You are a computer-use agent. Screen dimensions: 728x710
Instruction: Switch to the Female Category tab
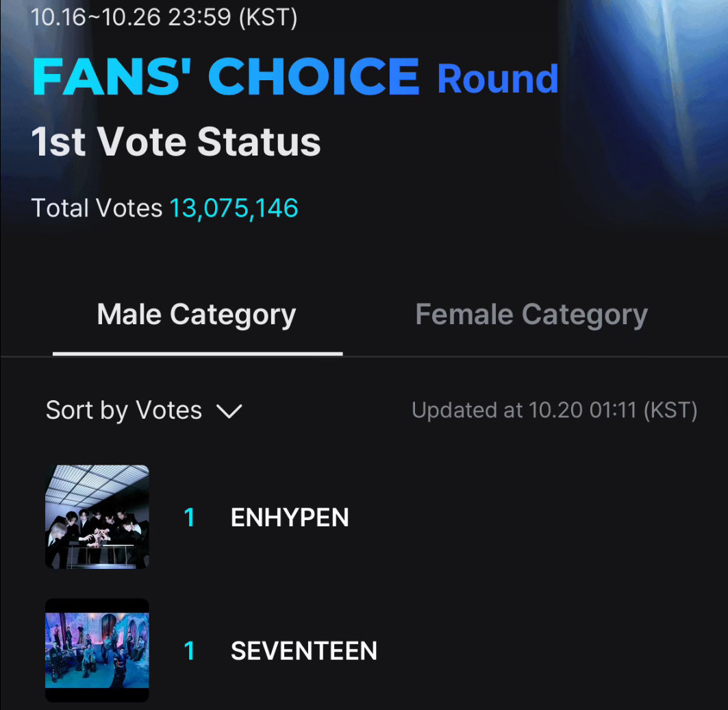coord(531,315)
